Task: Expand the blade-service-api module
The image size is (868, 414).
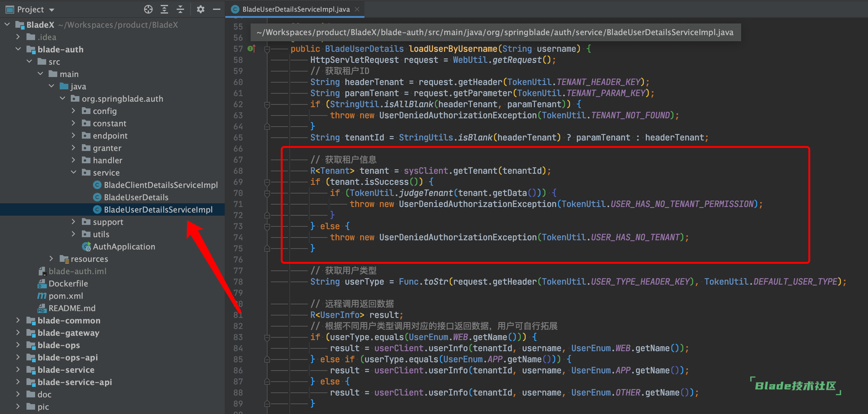Action: click(x=18, y=382)
